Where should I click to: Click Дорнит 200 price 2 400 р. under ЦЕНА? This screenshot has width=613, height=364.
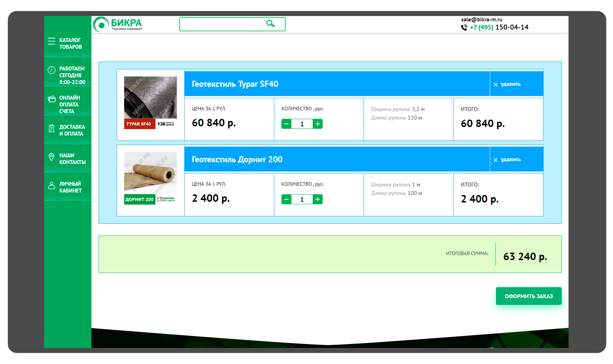tap(211, 198)
